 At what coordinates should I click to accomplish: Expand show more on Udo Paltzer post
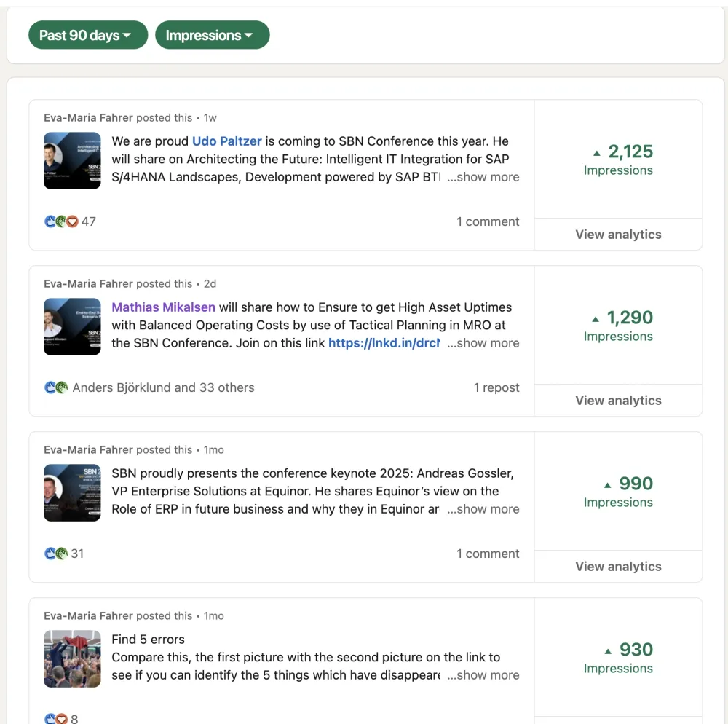[x=483, y=177]
